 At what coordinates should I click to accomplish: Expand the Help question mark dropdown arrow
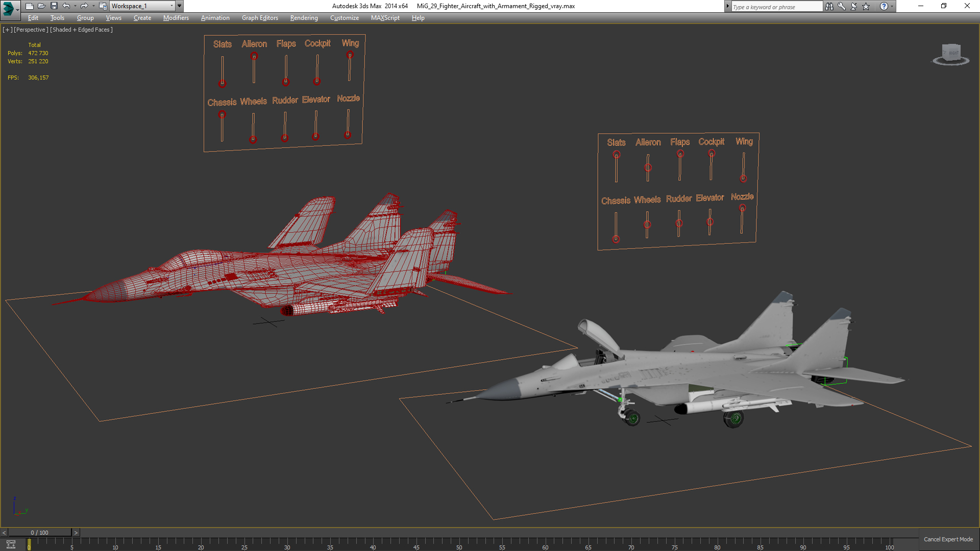pyautogui.click(x=892, y=6)
